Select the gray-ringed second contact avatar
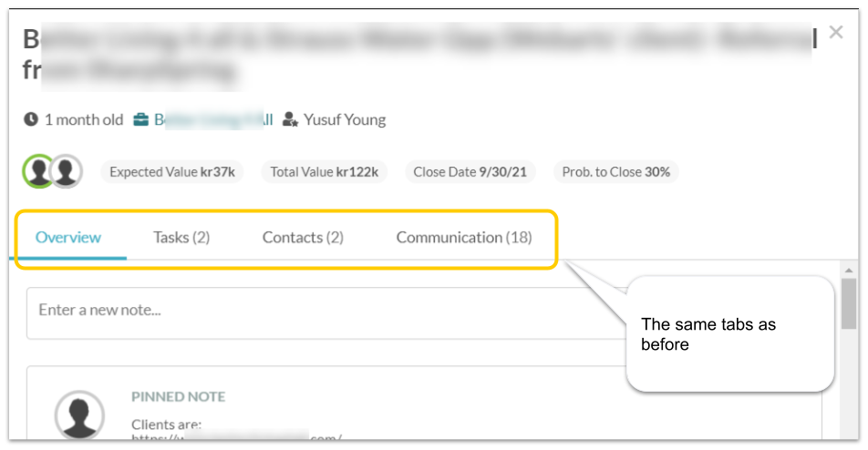868x450 pixels. (67, 171)
